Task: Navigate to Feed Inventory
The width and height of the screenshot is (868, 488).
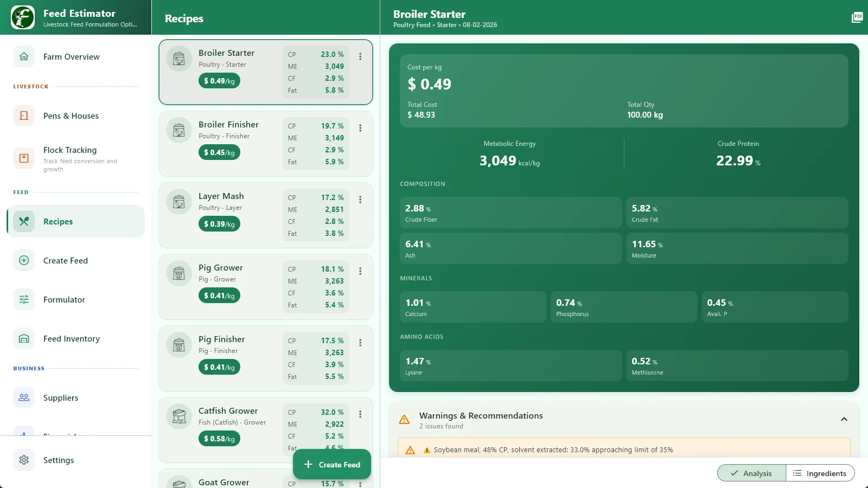Action: [x=76, y=338]
